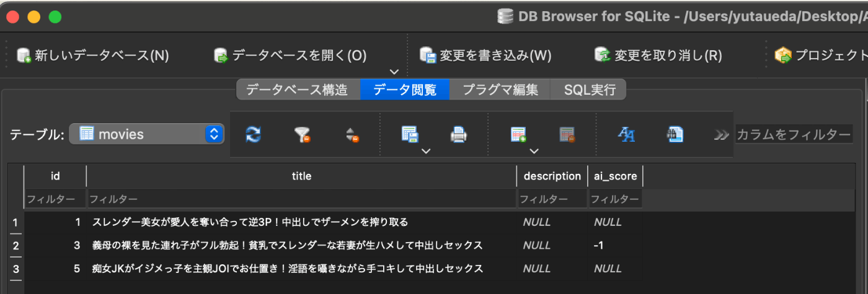868x294 pixels.
Task: Select row header 2
Action: 15,245
